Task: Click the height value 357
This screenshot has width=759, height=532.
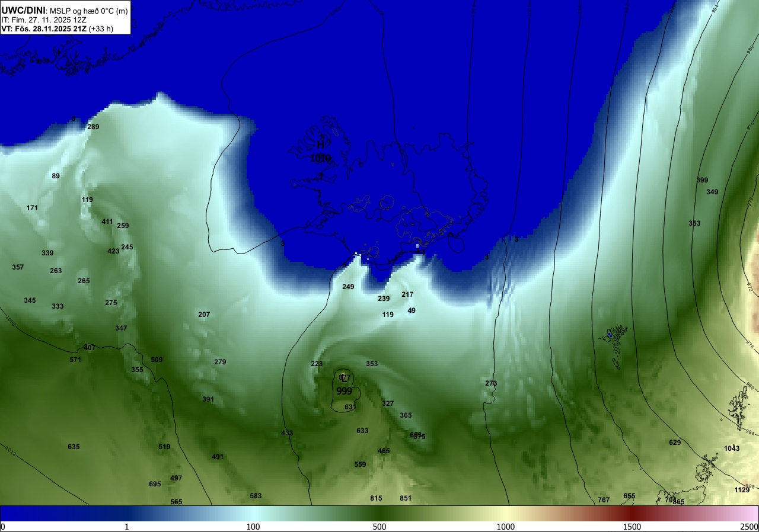Action: (x=18, y=267)
